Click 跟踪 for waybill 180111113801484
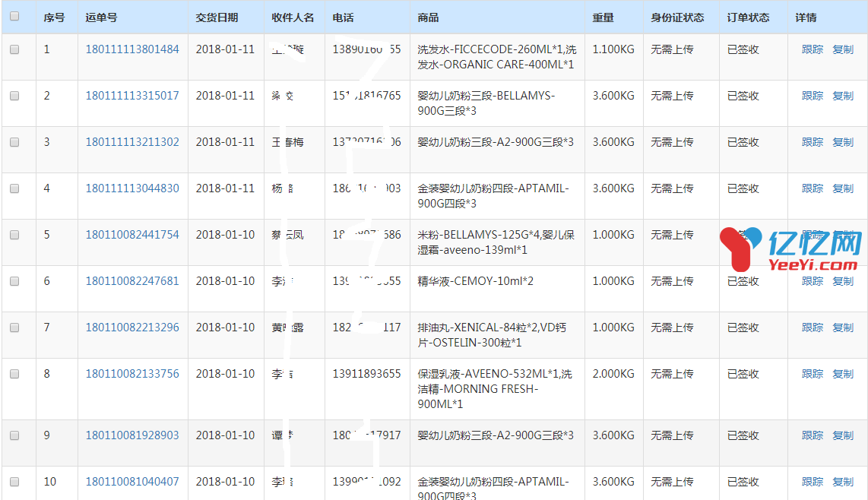The height and width of the screenshot is (500, 868). click(812, 49)
